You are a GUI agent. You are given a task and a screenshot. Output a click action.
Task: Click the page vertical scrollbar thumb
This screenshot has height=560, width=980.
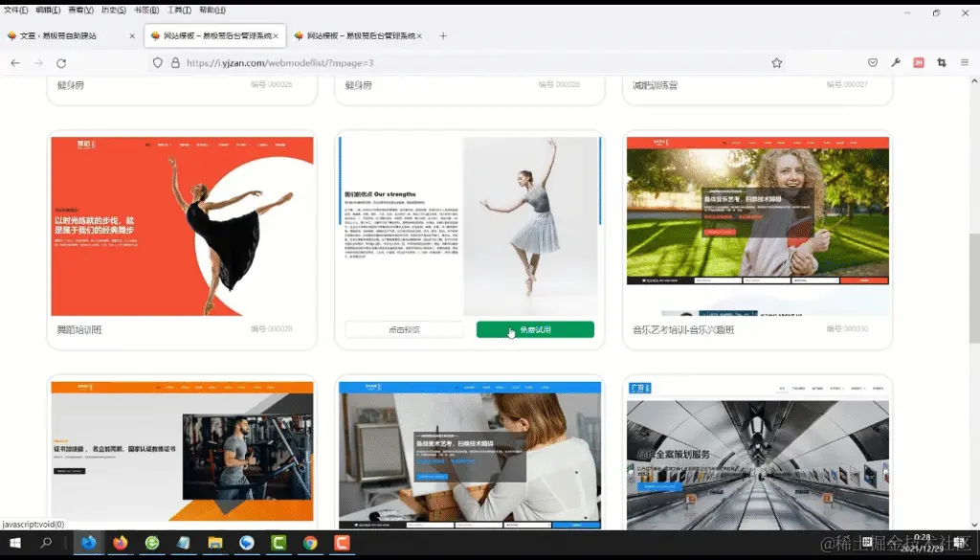click(973, 288)
